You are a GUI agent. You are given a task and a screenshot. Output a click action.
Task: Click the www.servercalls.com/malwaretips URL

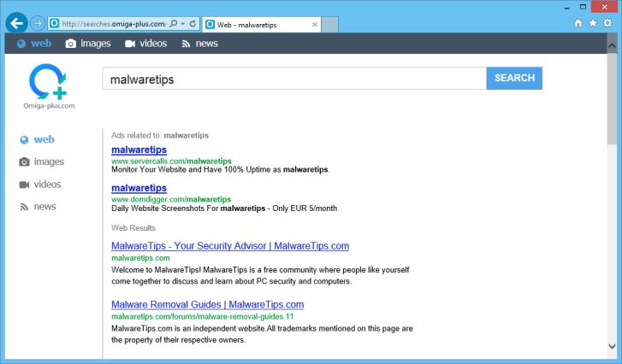[x=171, y=161]
